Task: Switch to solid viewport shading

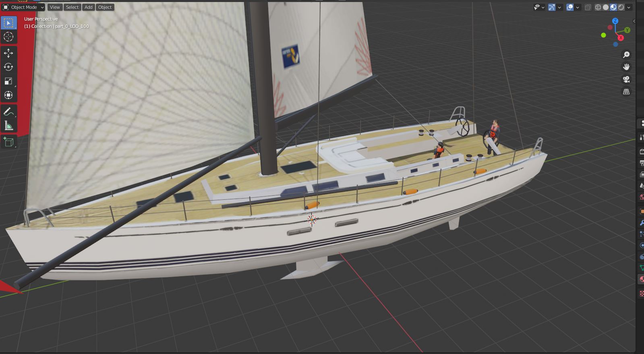Action: [606, 7]
